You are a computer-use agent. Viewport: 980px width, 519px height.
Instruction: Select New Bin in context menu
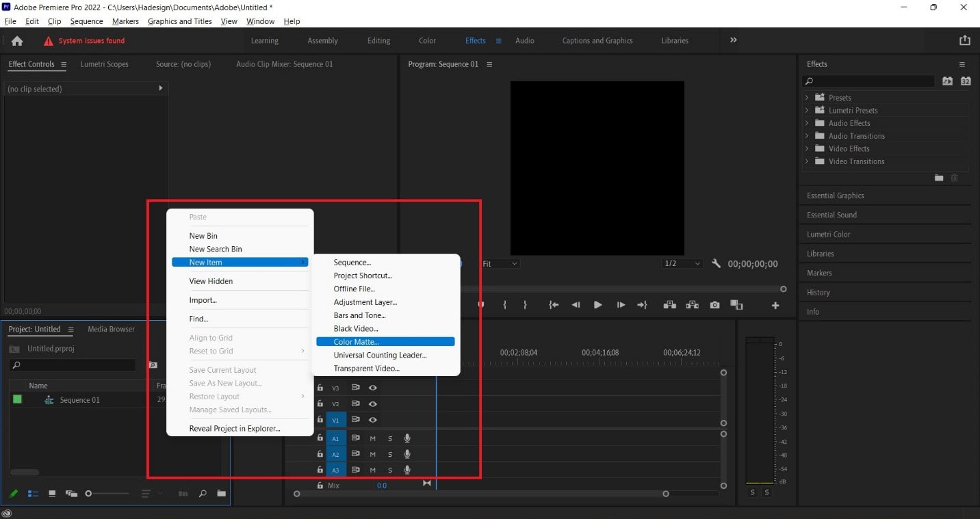tap(203, 236)
